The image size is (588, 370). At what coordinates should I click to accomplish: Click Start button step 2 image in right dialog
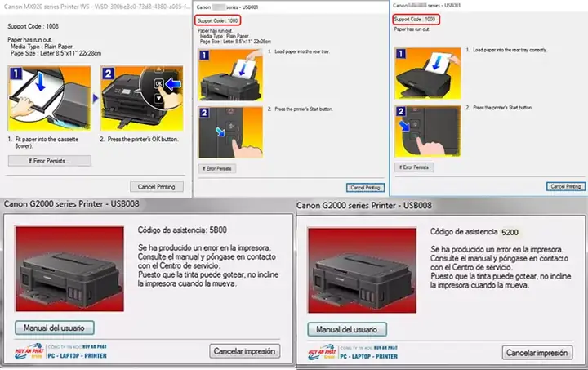point(427,132)
